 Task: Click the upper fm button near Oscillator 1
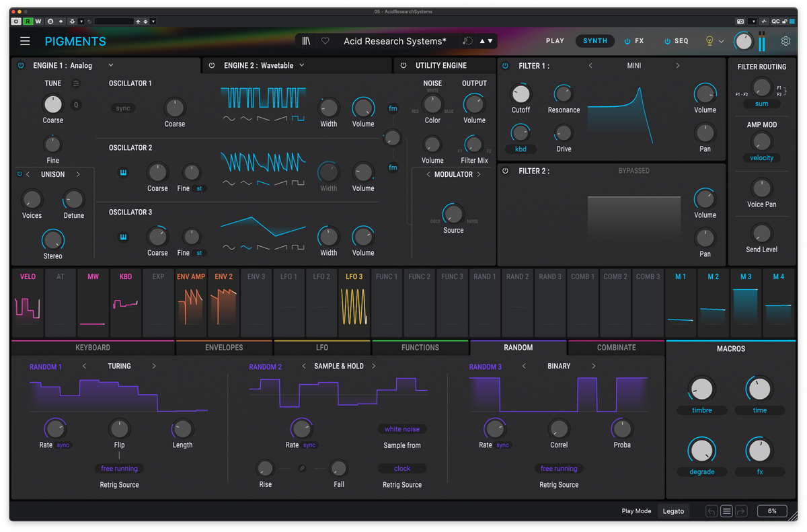393,108
